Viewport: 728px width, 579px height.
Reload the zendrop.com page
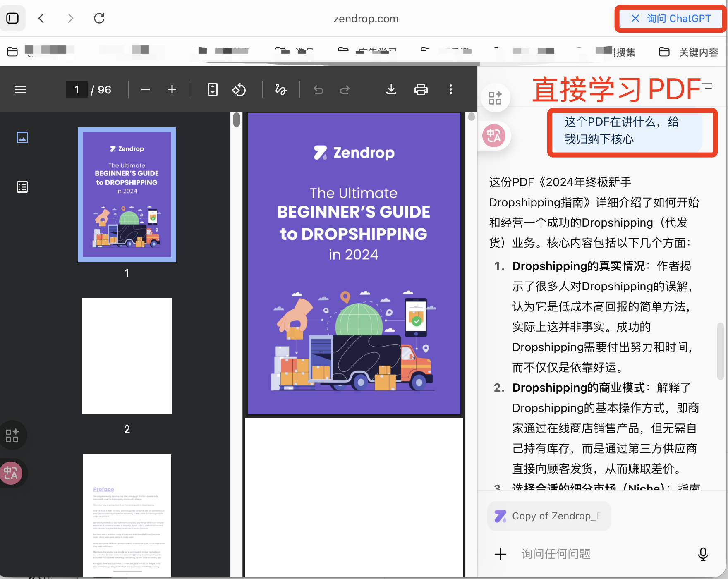click(x=99, y=18)
